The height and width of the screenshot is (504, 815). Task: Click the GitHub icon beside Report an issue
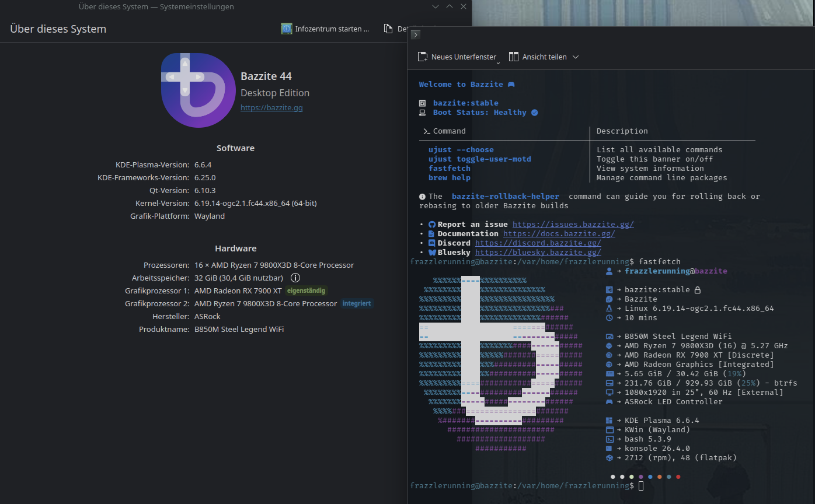coord(432,225)
